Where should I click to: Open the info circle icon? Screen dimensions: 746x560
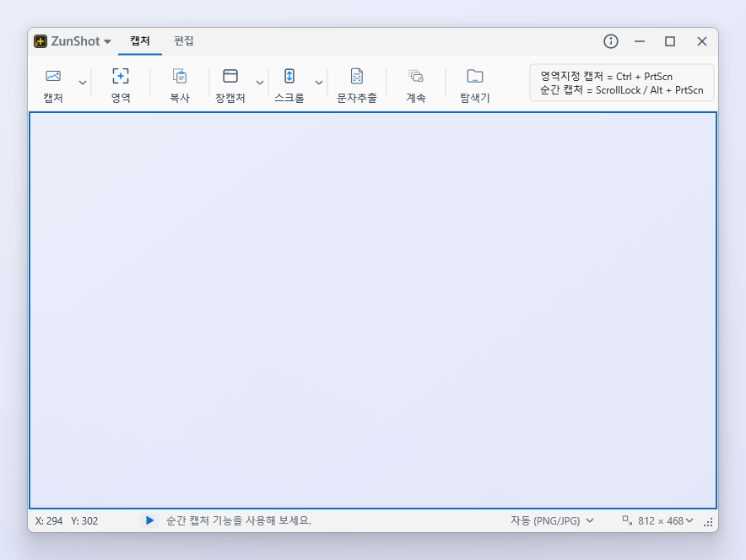coord(610,41)
